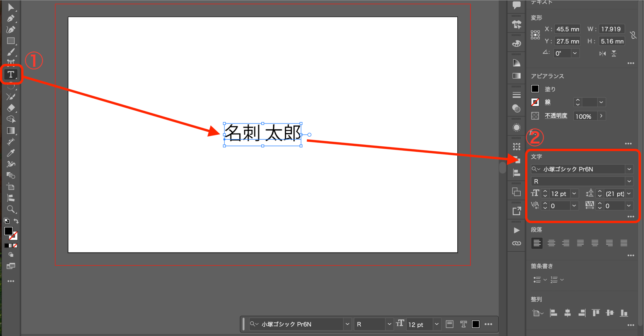Select the Eyedropper tool
Viewport: 644px width, 336px height.
tap(11, 153)
